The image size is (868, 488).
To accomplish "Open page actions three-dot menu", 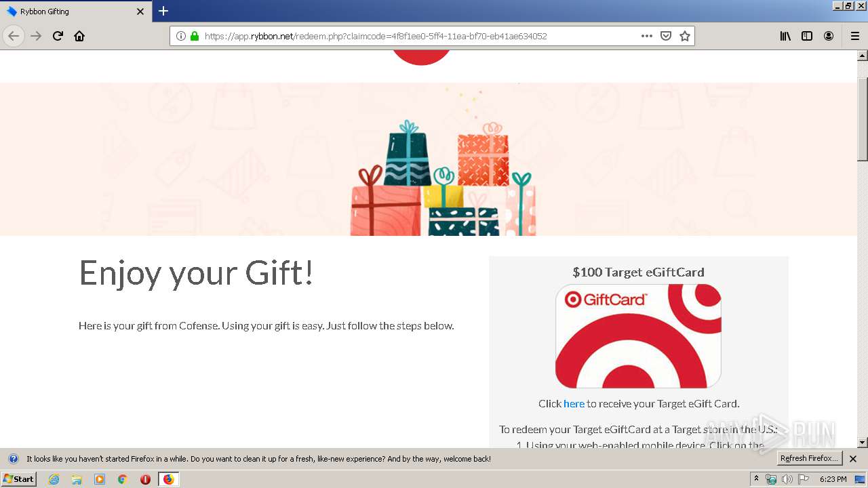I will click(647, 36).
